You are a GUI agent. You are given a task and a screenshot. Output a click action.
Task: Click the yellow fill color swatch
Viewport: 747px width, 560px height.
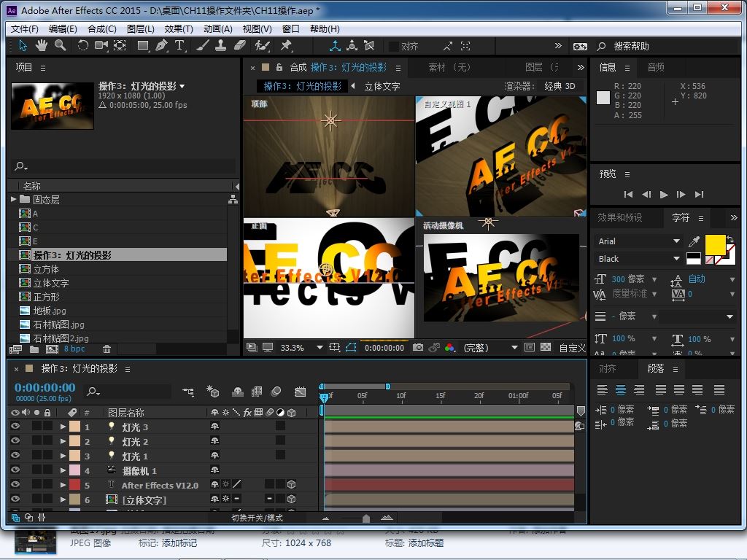click(x=715, y=245)
